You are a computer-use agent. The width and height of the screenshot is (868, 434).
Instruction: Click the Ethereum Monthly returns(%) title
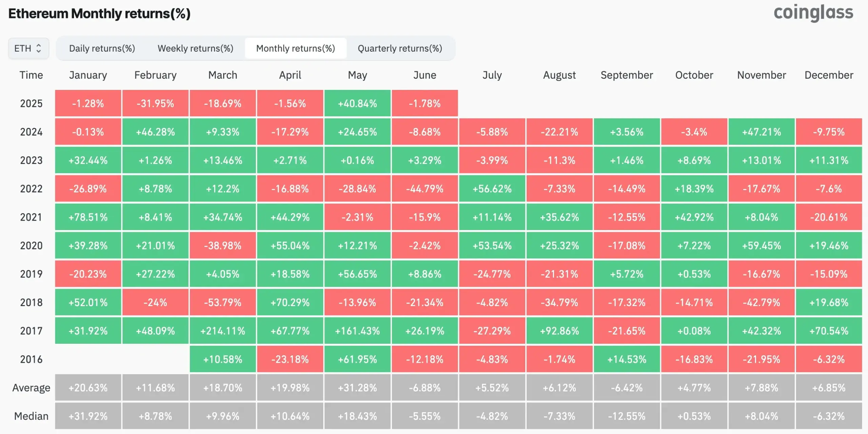pos(99,14)
